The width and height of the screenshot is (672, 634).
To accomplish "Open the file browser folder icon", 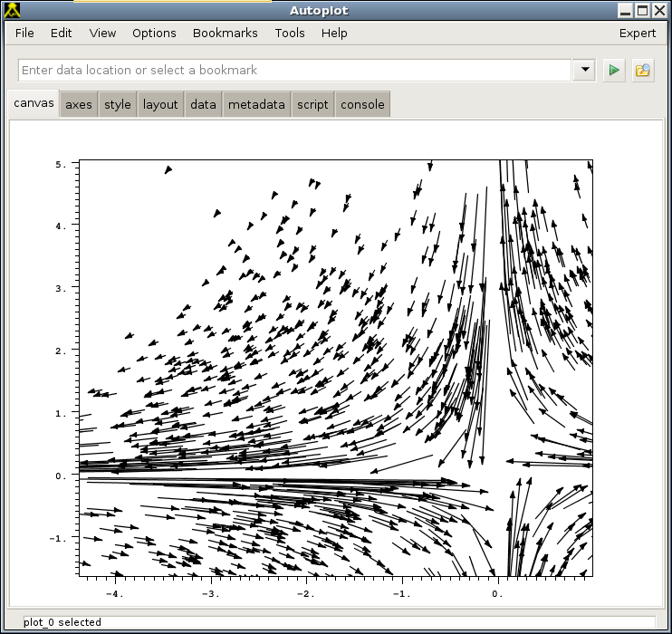I will pos(643,71).
